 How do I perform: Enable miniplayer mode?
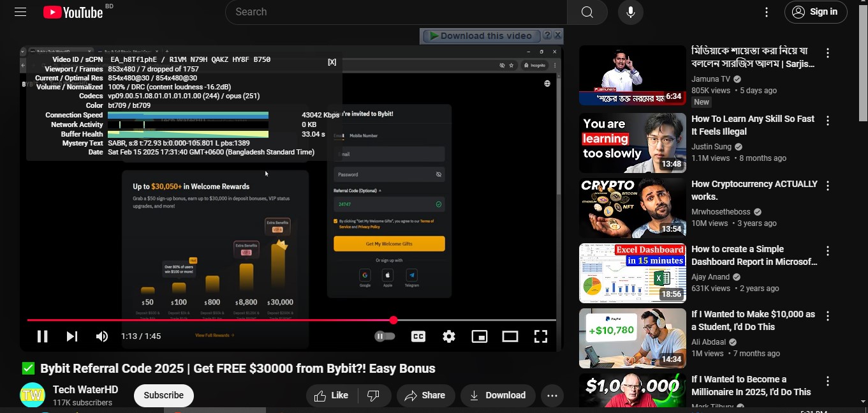tap(480, 336)
